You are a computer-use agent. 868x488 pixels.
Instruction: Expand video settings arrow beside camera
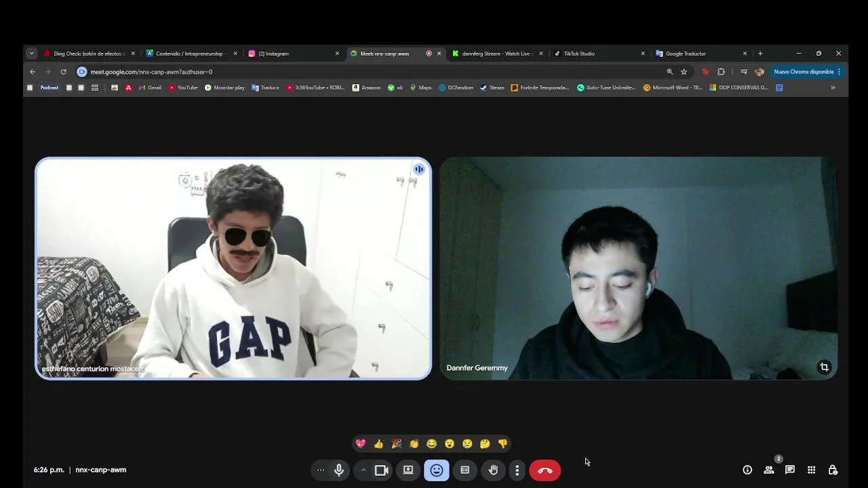tap(363, 470)
